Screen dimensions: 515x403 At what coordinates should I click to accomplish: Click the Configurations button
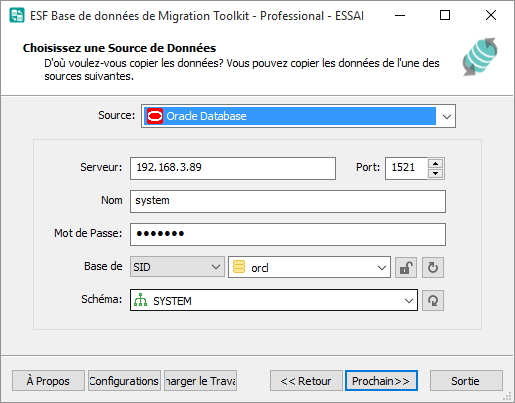point(124,380)
